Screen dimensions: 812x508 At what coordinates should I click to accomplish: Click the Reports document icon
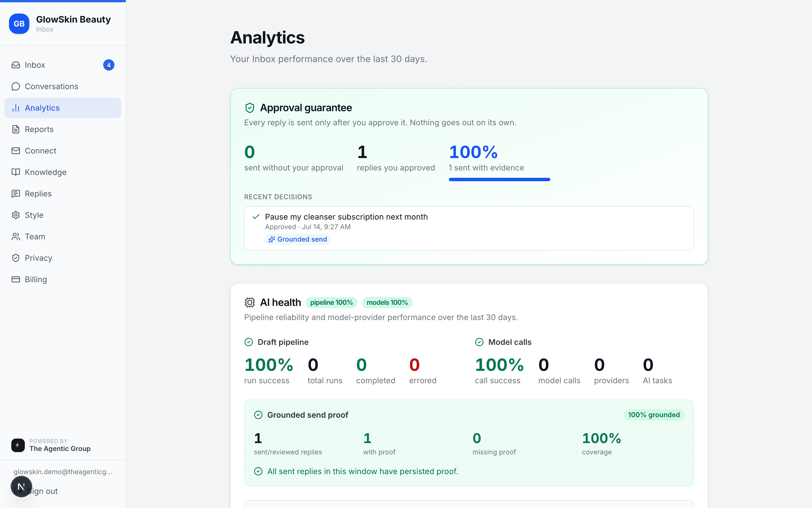[16, 129]
